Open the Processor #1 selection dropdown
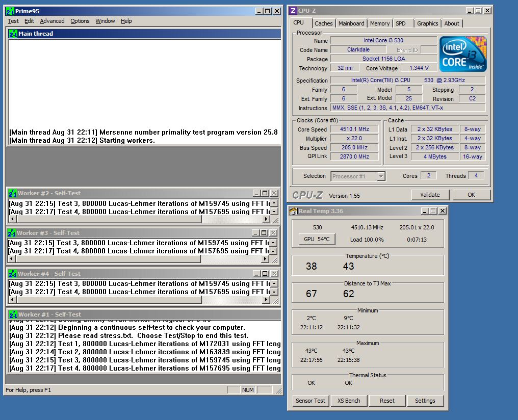This screenshot has width=518, height=420. 381,176
